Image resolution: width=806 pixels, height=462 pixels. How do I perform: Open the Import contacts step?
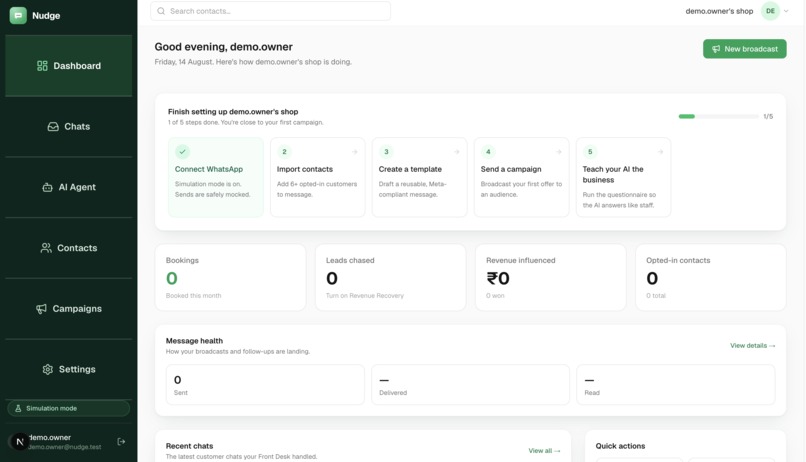[318, 177]
